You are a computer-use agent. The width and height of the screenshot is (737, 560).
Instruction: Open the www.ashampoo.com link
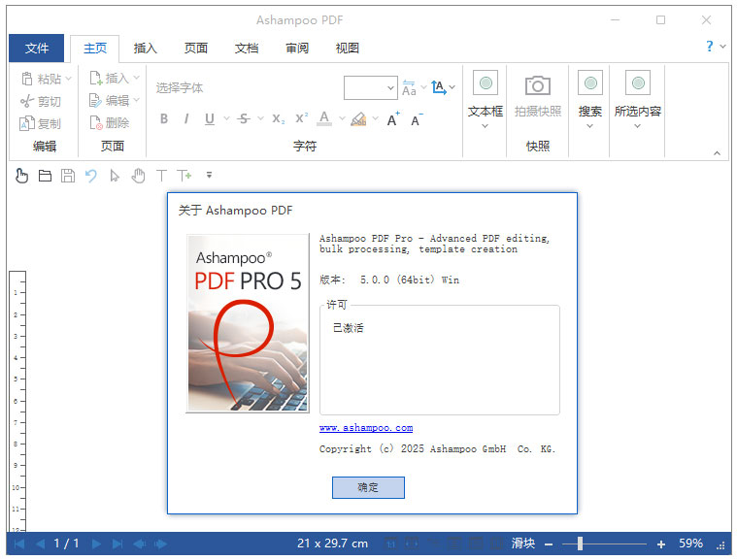pyautogui.click(x=366, y=428)
